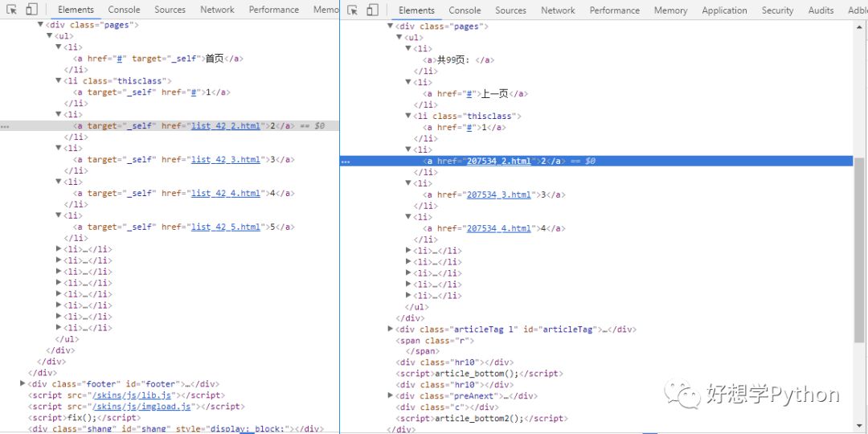Open list_42_5.html link in left panel
868x434 pixels.
pos(226,227)
